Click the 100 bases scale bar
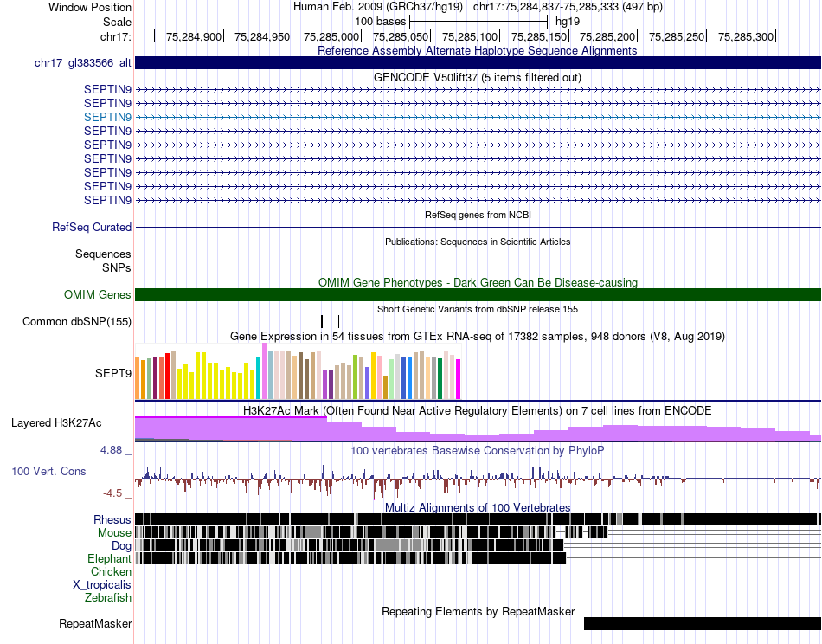This screenshot has width=822, height=644. 478,22
